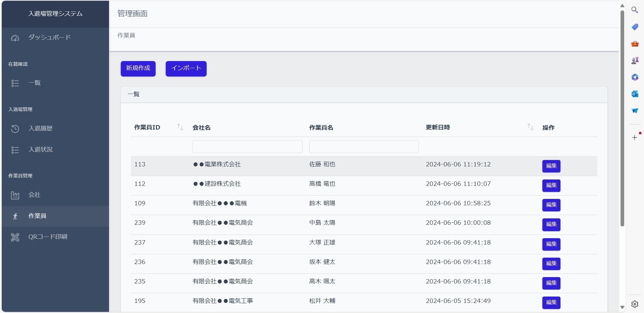Viewport: 644px width, 313px height.
Task: Click worker name 中島 太陽
Action: pyautogui.click(x=322, y=223)
